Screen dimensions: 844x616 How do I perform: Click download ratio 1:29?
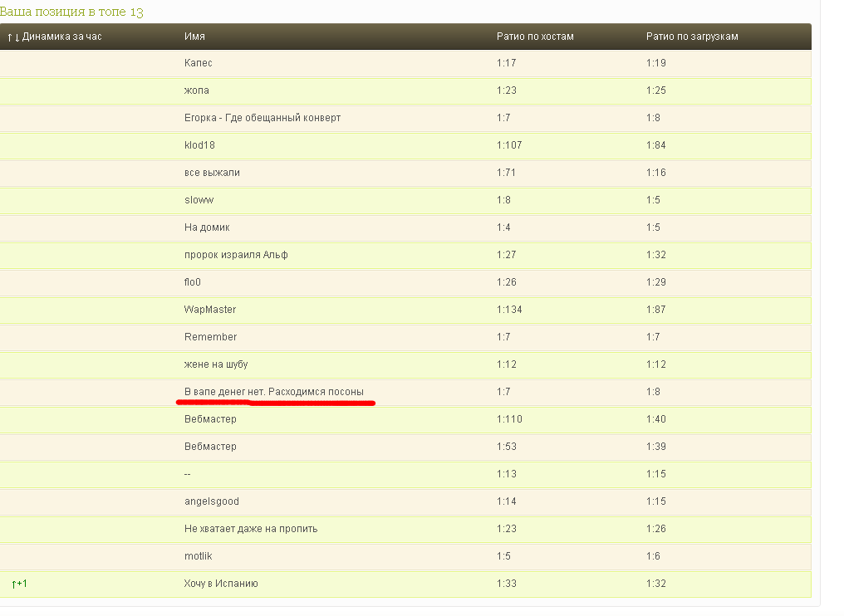(655, 282)
